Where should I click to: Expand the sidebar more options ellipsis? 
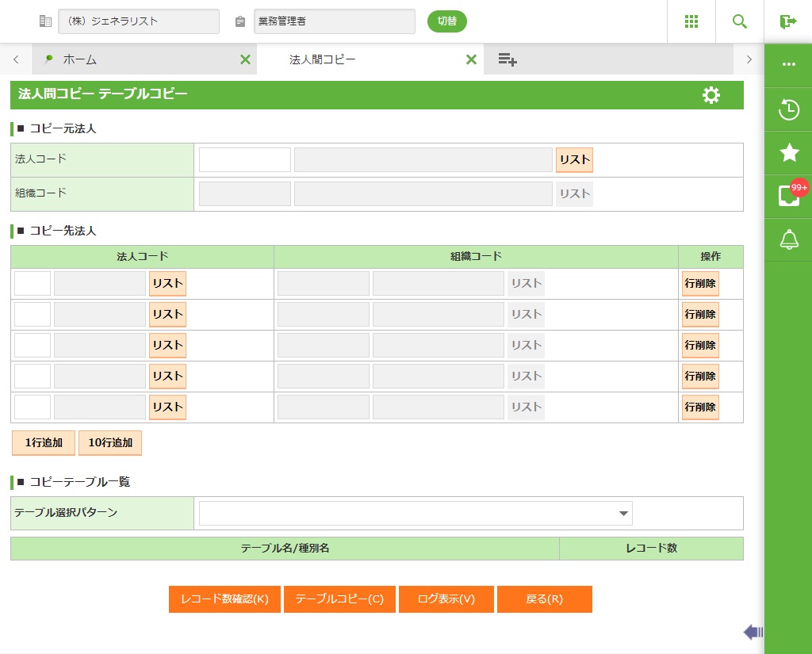click(788, 64)
